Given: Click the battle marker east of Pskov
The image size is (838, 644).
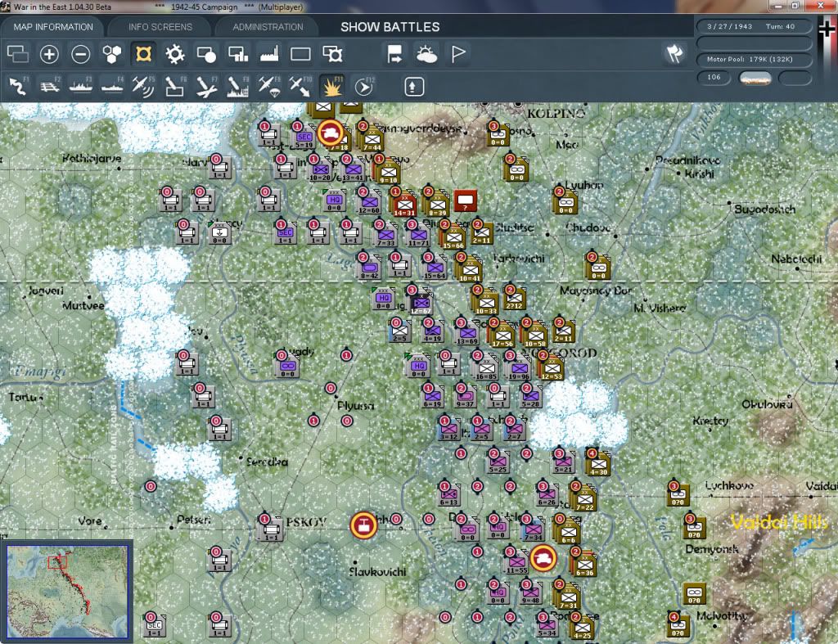Looking at the screenshot, I should pos(363,525).
